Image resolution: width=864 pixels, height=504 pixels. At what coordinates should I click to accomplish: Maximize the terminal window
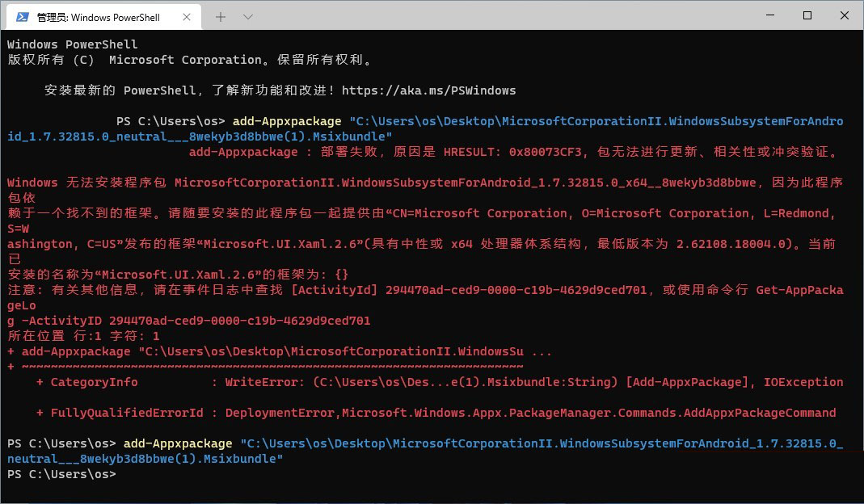[x=807, y=15]
